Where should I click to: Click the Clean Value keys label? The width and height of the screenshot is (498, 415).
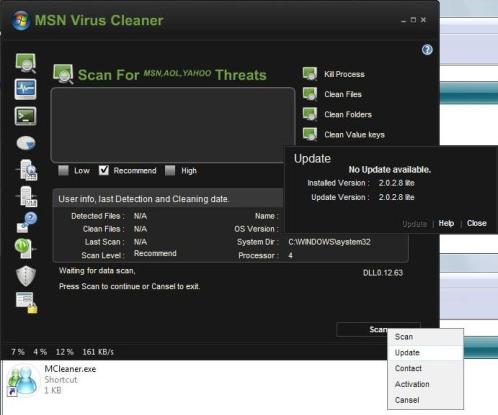tap(354, 135)
